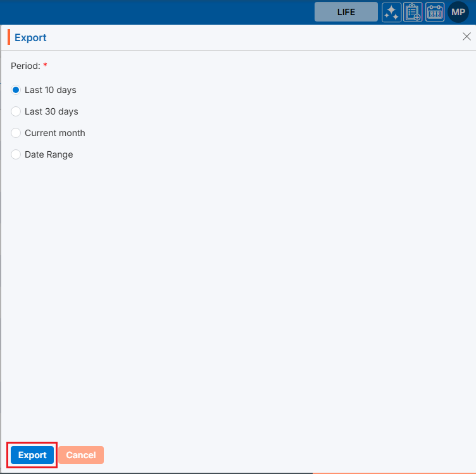The width and height of the screenshot is (476, 474).
Task: Select the Last 10 days radio button
Action: click(x=16, y=90)
